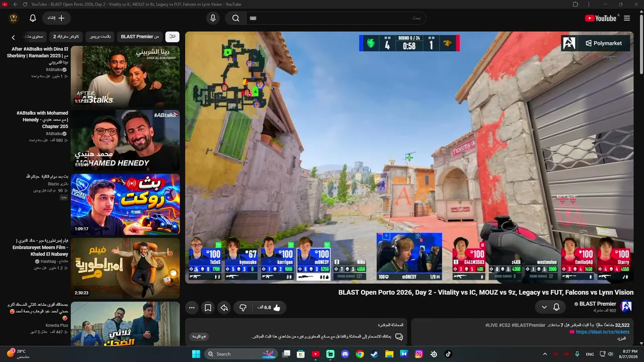This screenshot has height=362, width=644.
Task: Share the video with the arrow icon
Action: (x=224, y=308)
